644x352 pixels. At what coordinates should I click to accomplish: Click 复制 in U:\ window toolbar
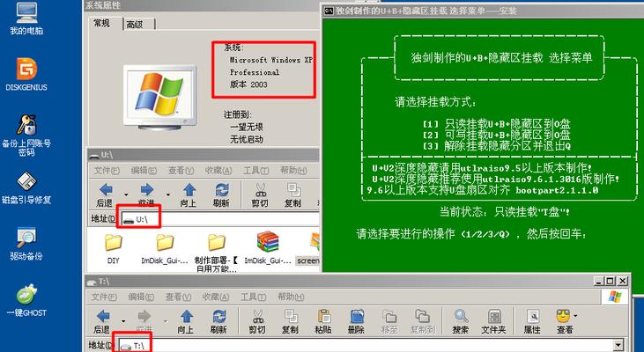point(293,194)
